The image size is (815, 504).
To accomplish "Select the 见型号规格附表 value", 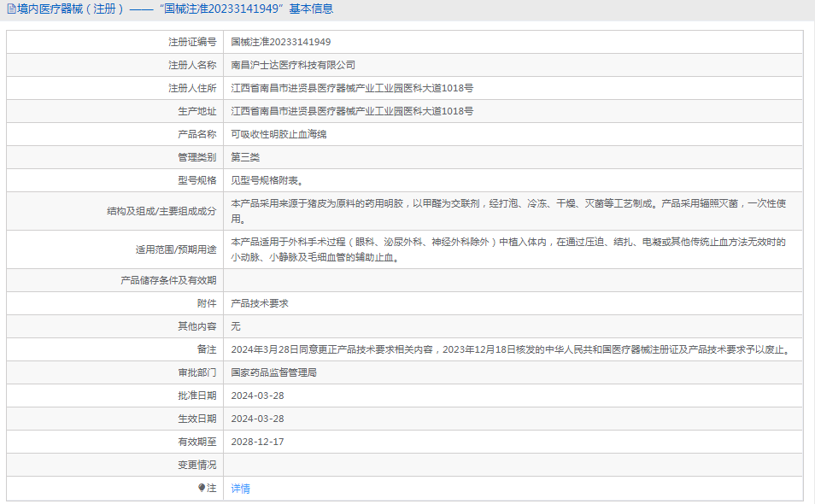I will (x=267, y=180).
